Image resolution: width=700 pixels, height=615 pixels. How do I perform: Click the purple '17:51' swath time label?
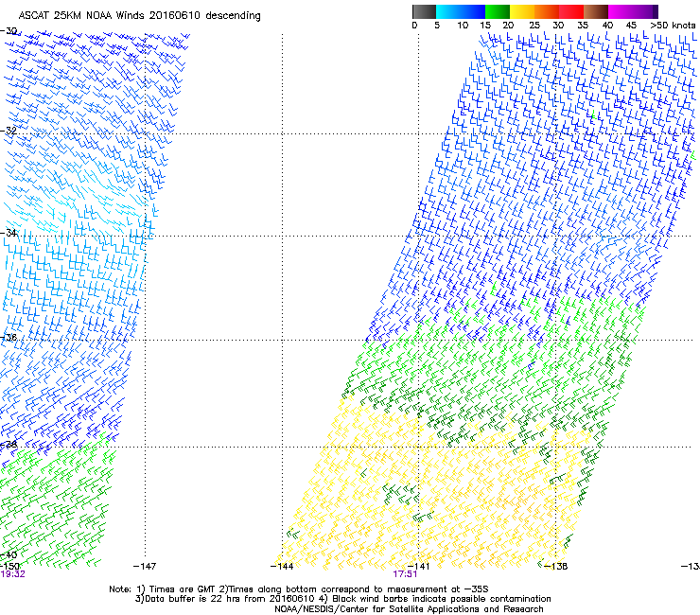pos(405,574)
